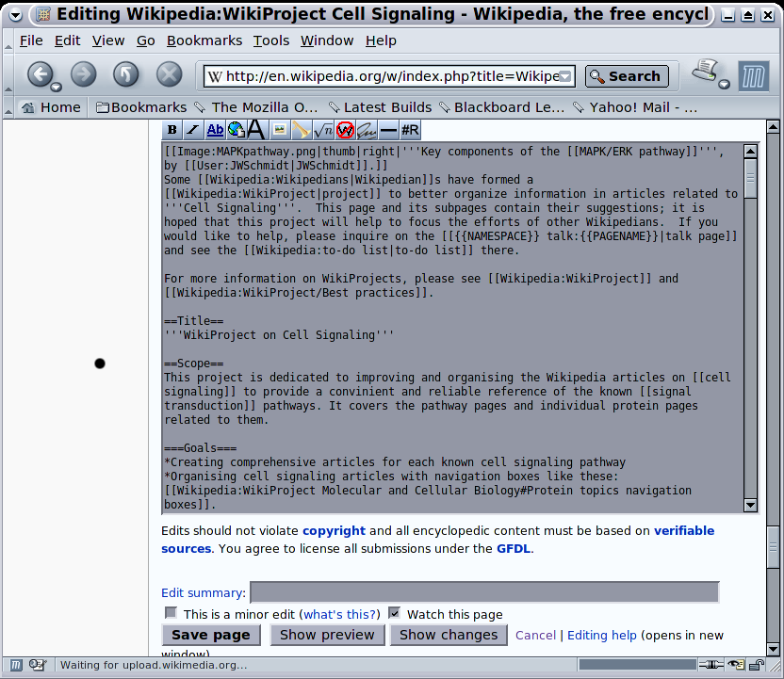Open the Edit summary label link

pos(204,592)
